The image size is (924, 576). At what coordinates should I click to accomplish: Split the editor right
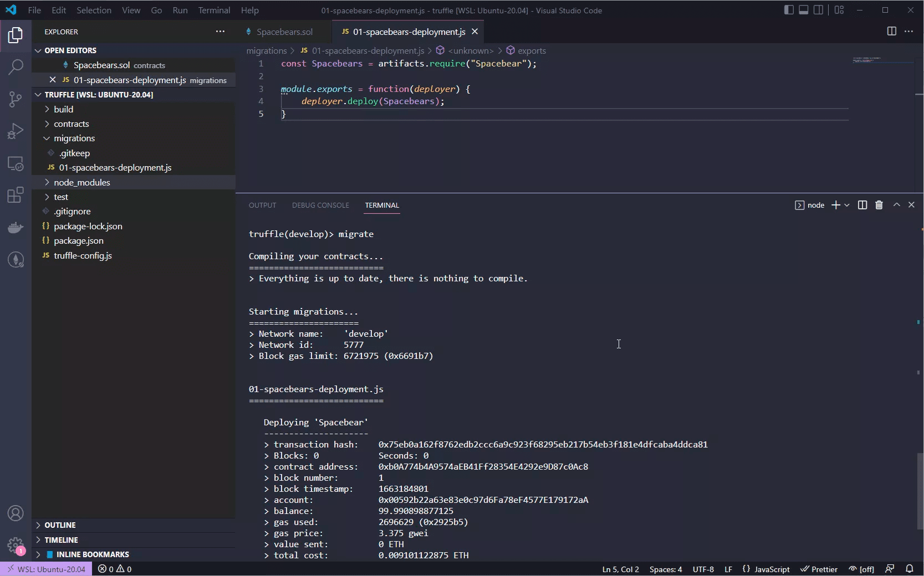pos(892,32)
